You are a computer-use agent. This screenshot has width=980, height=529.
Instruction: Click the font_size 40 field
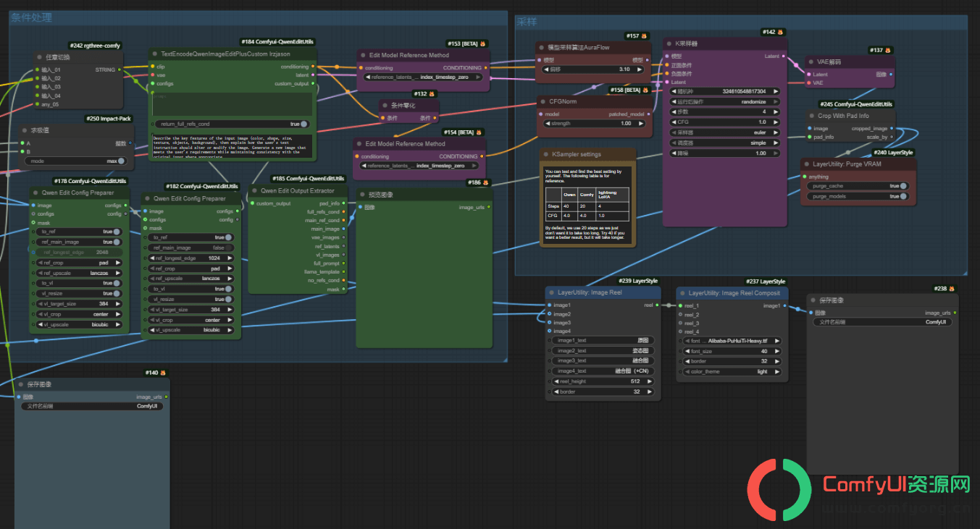(x=732, y=351)
